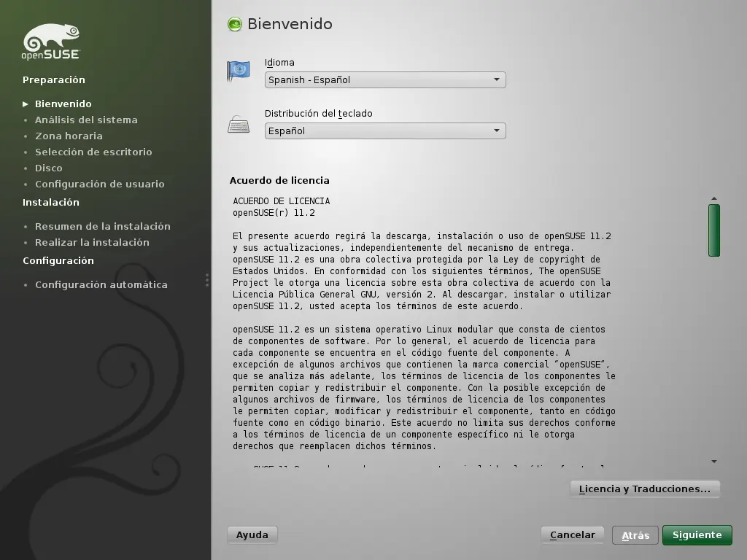
Task: Click the Atrás button
Action: (x=635, y=535)
